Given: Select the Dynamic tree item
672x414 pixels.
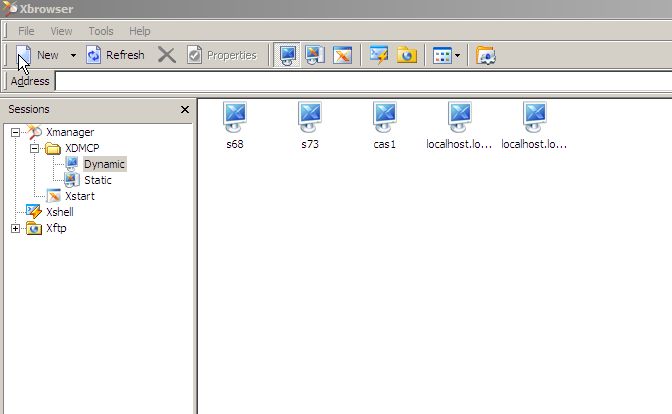Looking at the screenshot, I should tap(104, 164).
